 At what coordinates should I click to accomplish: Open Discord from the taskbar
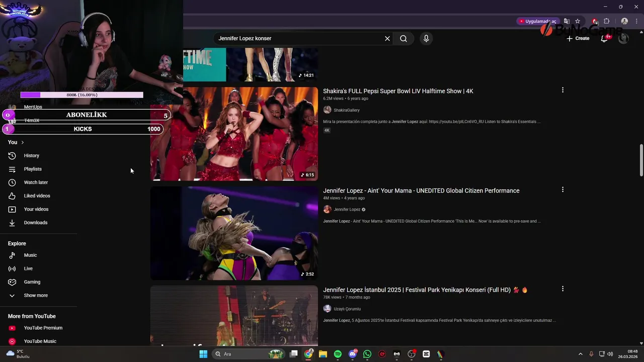pos(353,354)
